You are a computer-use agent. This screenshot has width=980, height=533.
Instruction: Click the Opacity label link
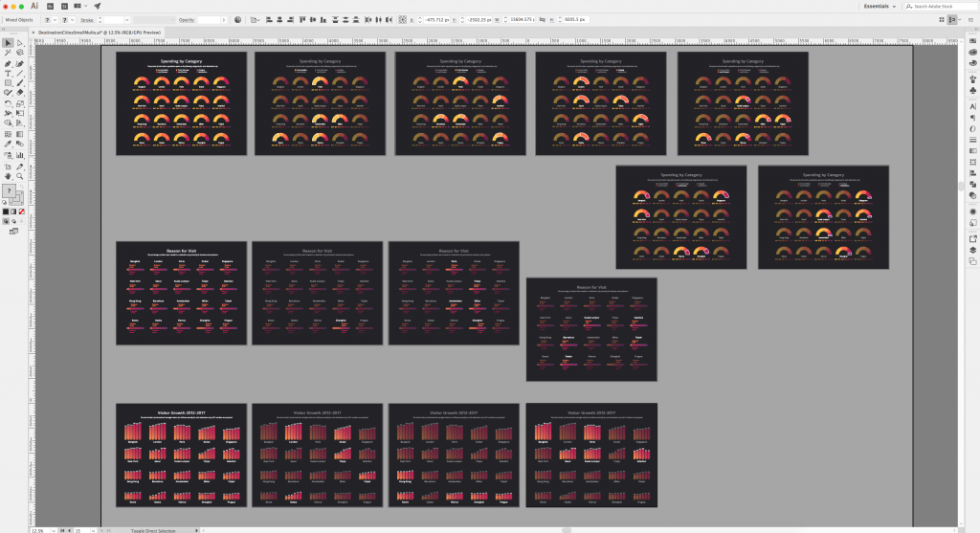coord(187,20)
